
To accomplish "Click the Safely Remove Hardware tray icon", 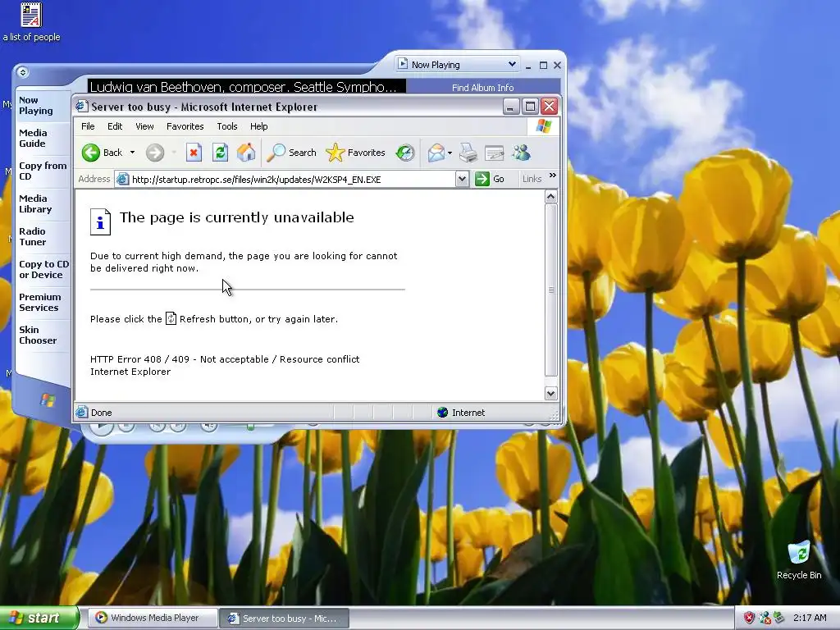I will pos(778,619).
